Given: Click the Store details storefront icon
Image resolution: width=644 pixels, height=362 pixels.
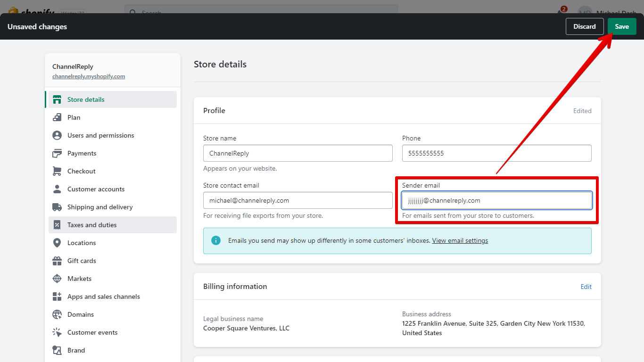Looking at the screenshot, I should [x=57, y=99].
